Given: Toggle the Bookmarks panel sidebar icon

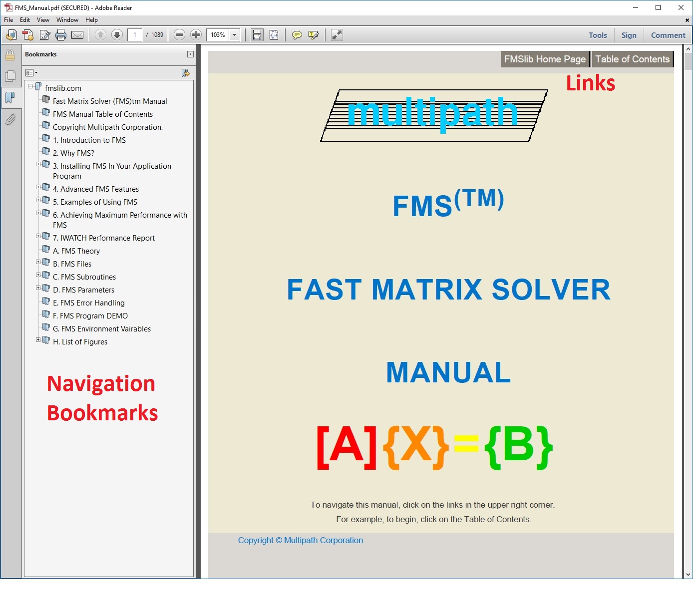Looking at the screenshot, I should 10,97.
